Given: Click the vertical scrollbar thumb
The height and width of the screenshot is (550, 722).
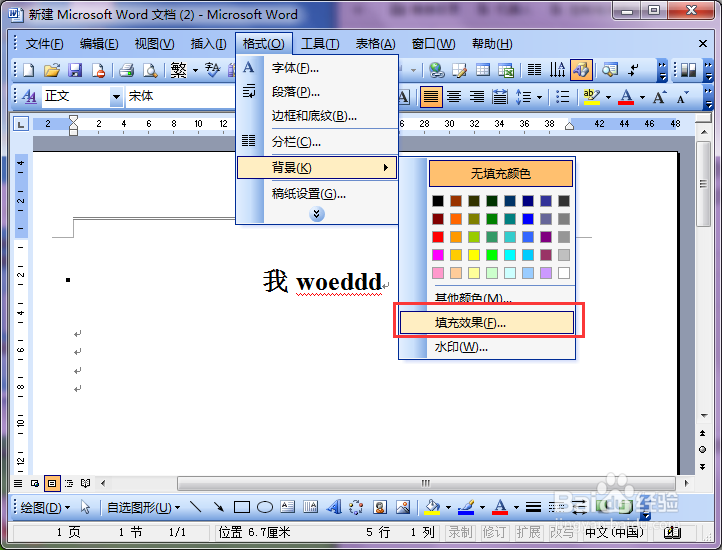Looking at the screenshot, I should pyautogui.click(x=703, y=184).
